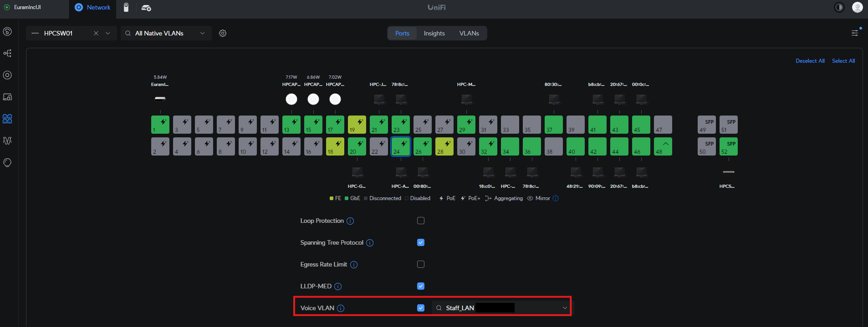Select SFP port 52

pyautogui.click(x=729, y=146)
